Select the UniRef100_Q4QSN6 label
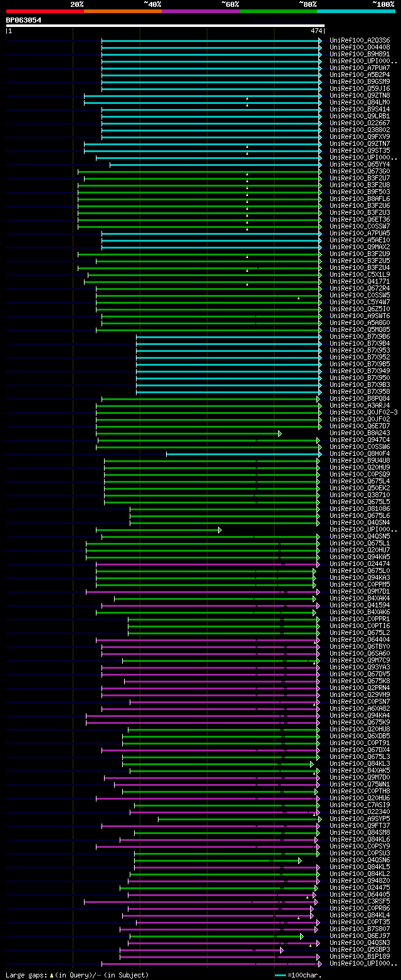 coord(361,860)
